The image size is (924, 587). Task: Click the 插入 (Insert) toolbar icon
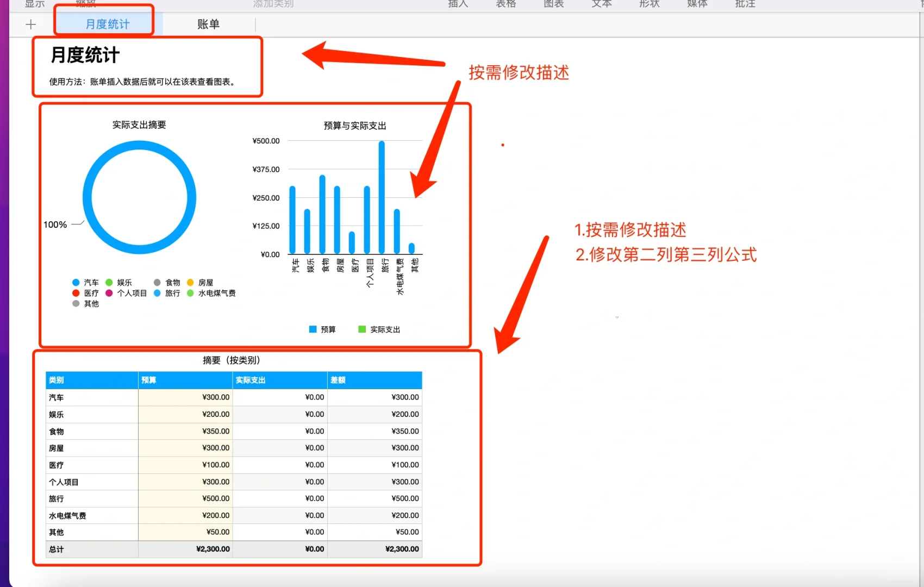(x=458, y=4)
